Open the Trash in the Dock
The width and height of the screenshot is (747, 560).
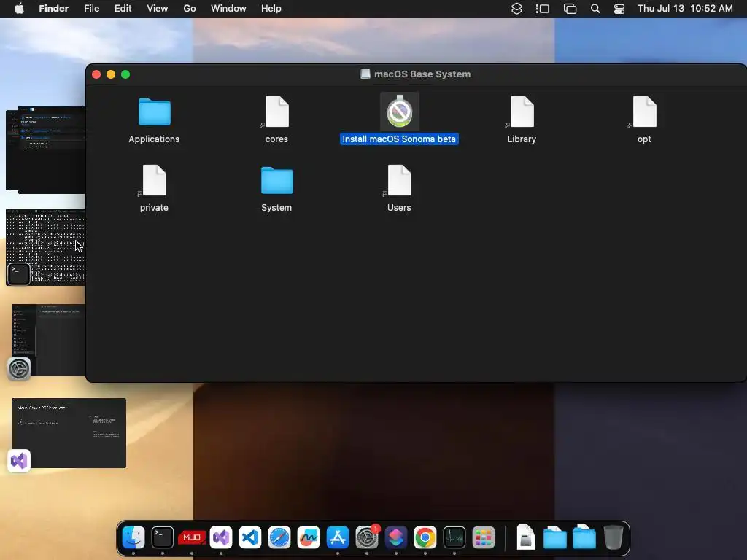point(613,537)
